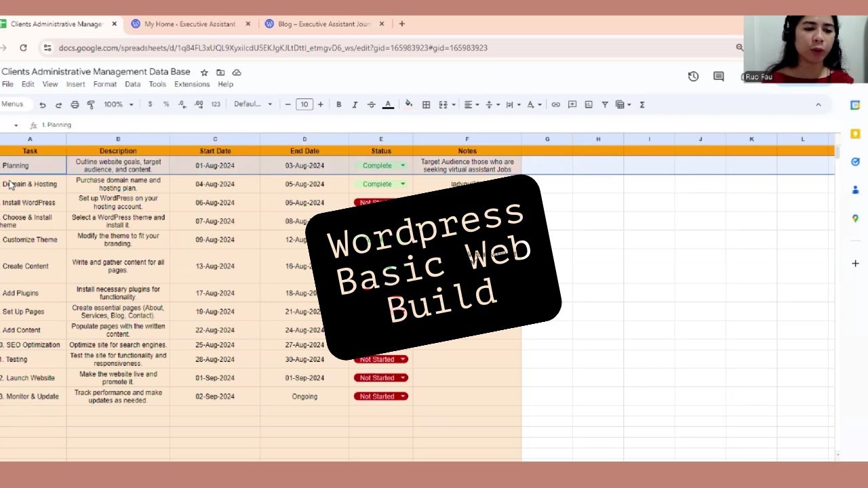Insert a comment from the toolbar
Screen dimensions: 868x488
tap(572, 104)
